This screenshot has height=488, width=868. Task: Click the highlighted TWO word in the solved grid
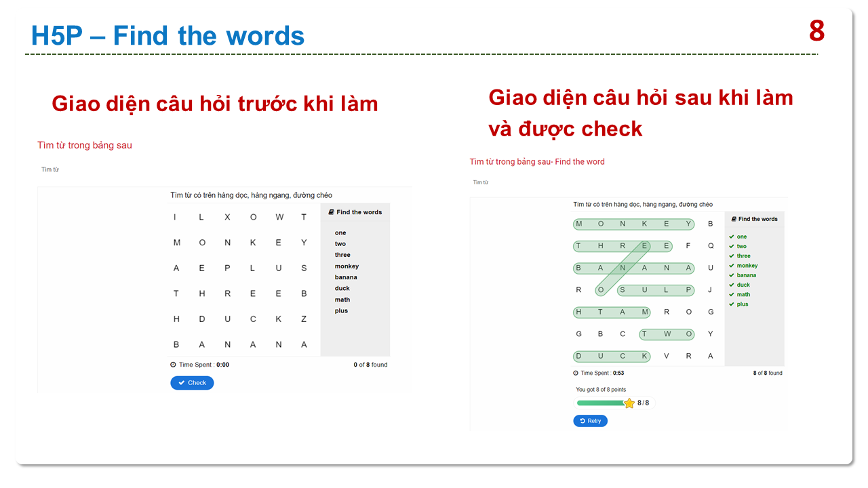click(667, 334)
